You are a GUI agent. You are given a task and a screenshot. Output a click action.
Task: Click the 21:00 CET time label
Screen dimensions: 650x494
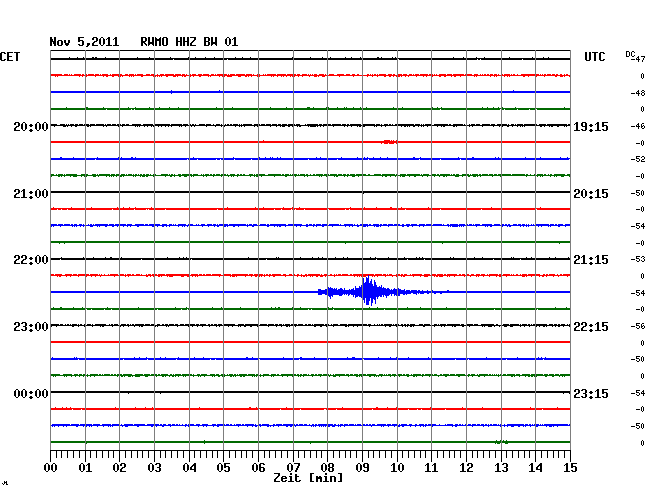tap(31, 194)
